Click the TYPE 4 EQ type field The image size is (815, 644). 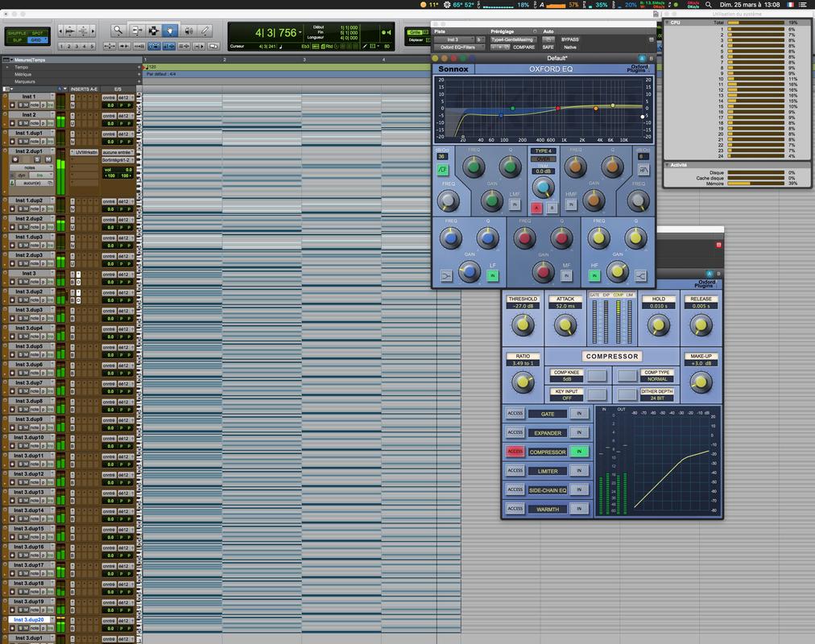click(543, 151)
